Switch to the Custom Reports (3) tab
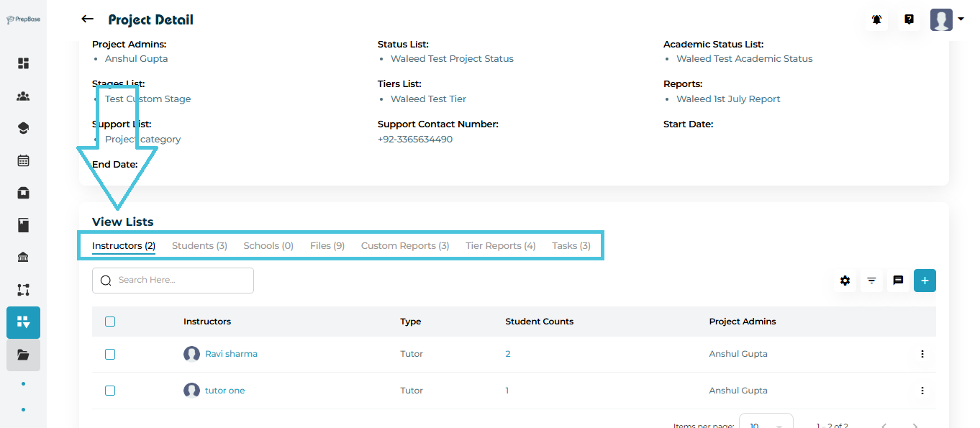 [x=405, y=245]
